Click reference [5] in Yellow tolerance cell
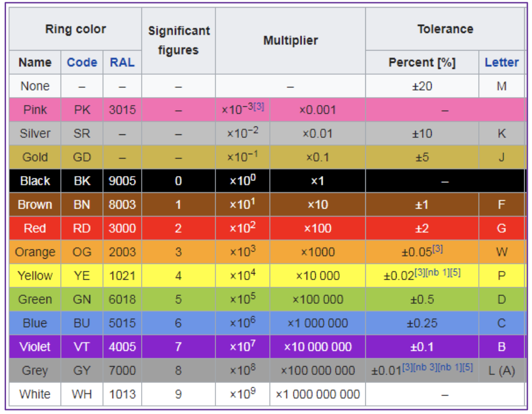Viewport: 532px width, 414px height. click(456, 273)
